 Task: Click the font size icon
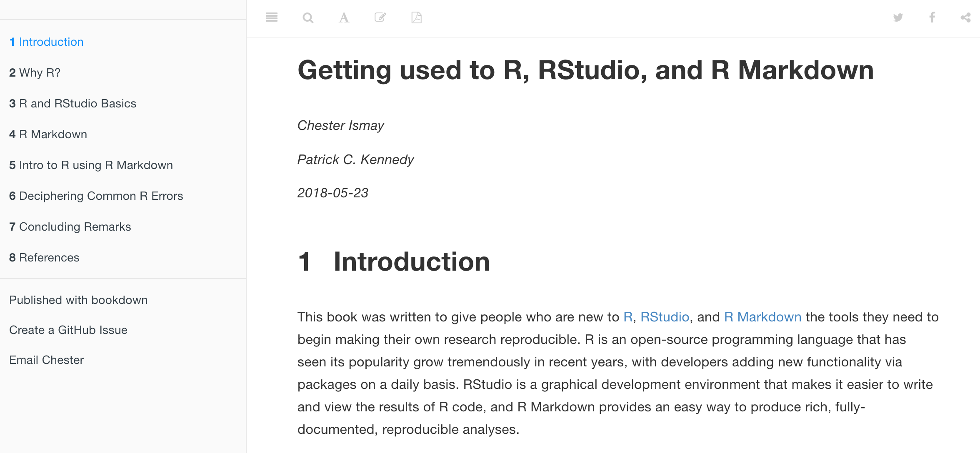coord(343,17)
